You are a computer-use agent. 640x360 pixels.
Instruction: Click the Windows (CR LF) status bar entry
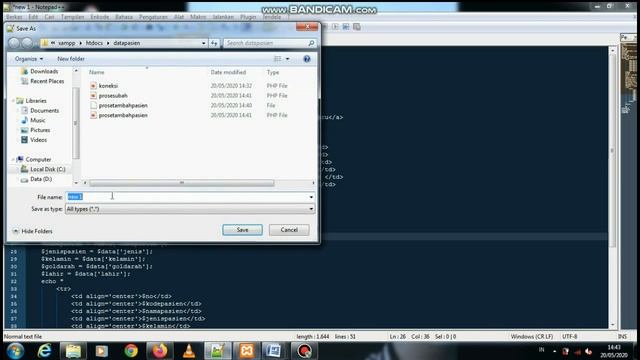[532, 337]
